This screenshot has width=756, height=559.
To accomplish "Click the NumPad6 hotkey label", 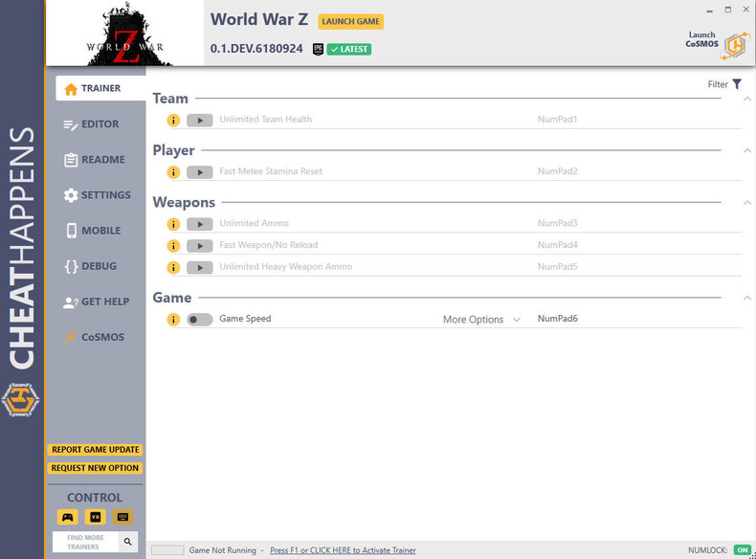I will tap(557, 319).
